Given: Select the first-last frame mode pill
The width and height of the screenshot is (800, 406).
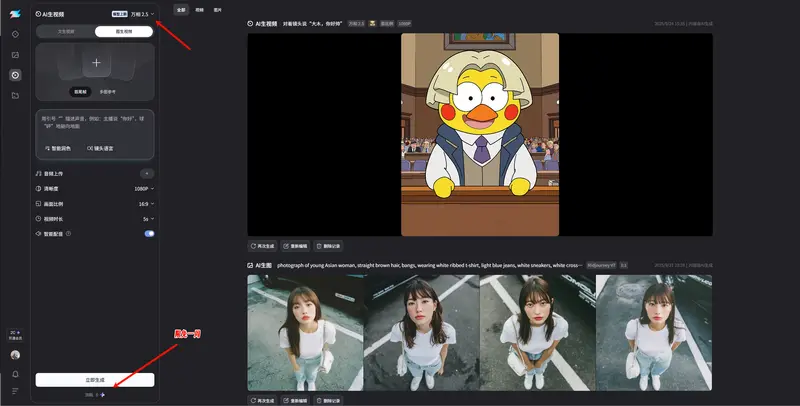Looking at the screenshot, I should 80,92.
